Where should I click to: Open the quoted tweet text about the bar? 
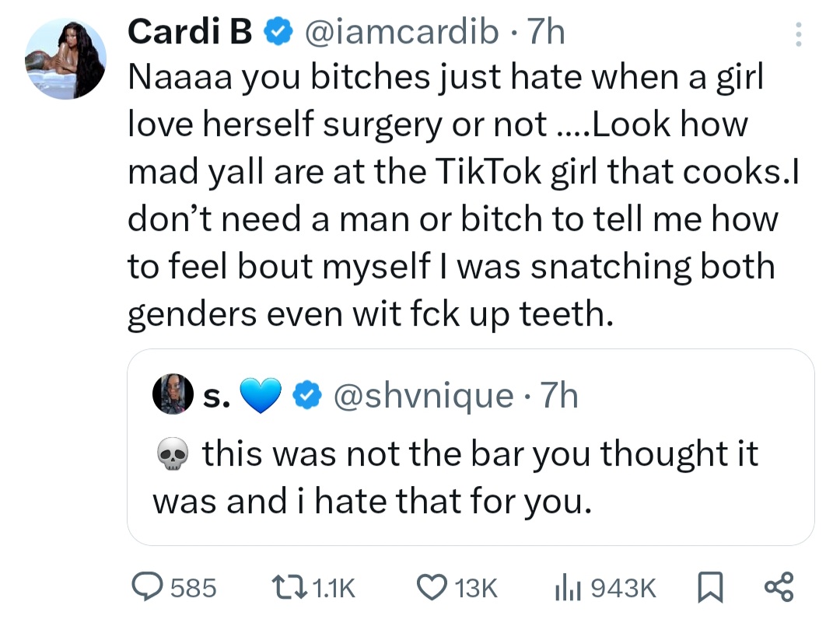455,478
